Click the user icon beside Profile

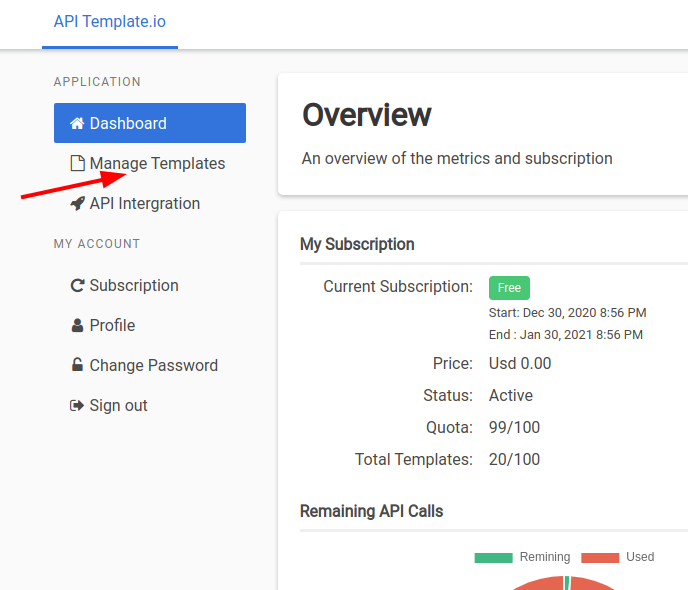pos(77,325)
